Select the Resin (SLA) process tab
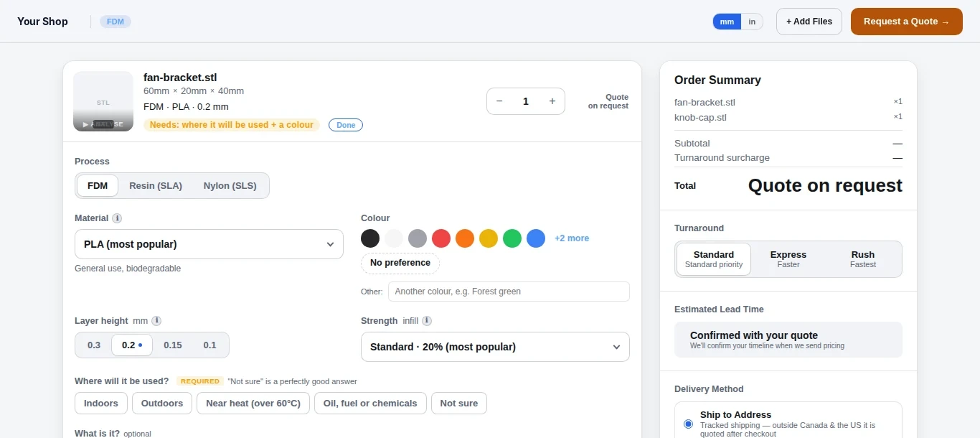 tap(156, 185)
